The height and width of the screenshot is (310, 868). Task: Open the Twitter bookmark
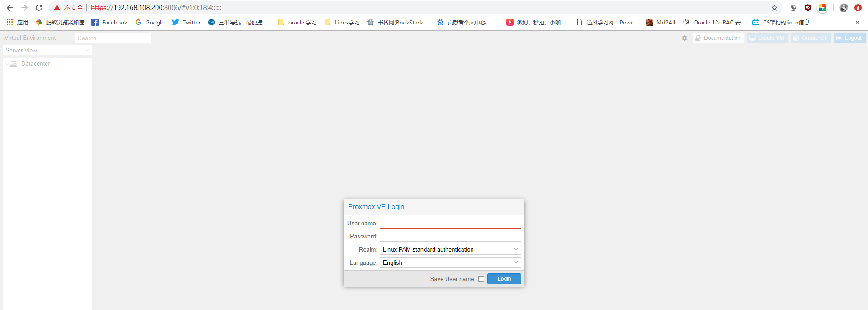[186, 22]
